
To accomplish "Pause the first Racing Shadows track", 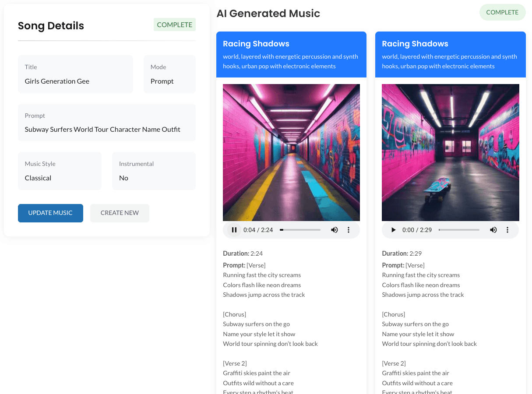I will 234,230.
